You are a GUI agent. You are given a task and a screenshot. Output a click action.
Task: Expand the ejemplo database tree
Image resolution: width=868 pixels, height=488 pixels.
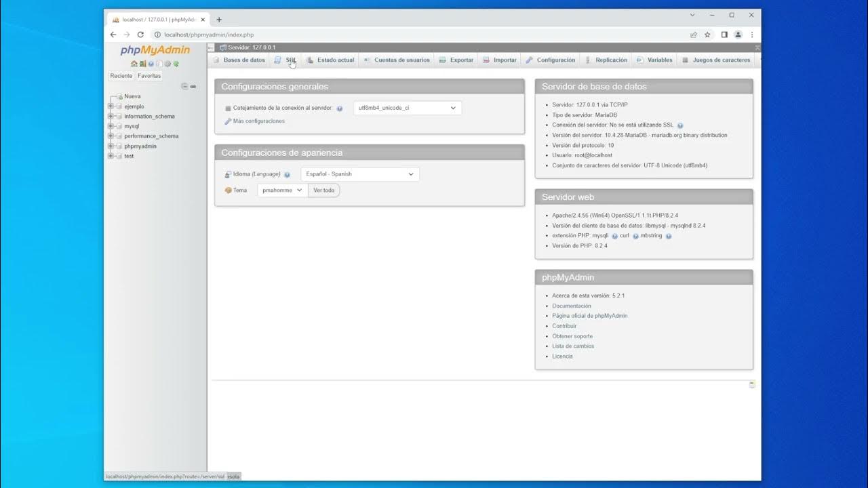coord(111,106)
